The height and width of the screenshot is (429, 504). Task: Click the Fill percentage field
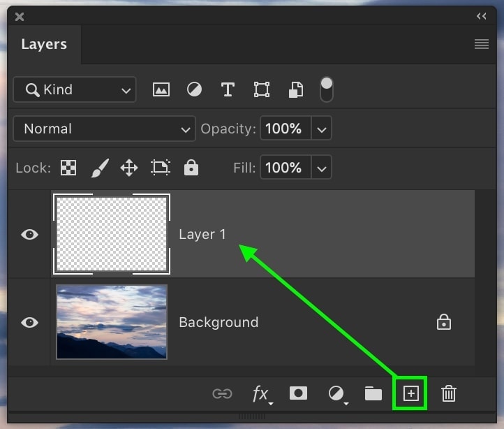(283, 168)
